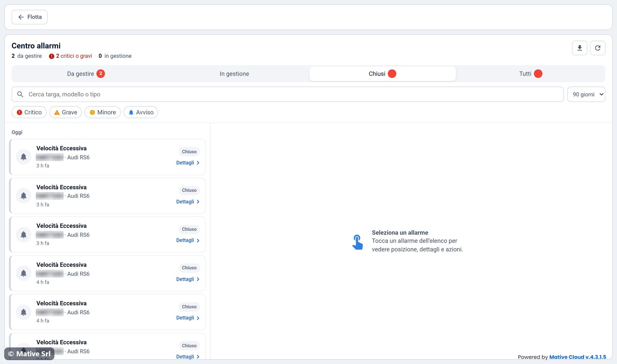Toggle the Critico severity filter
617x364 pixels.
click(x=29, y=112)
